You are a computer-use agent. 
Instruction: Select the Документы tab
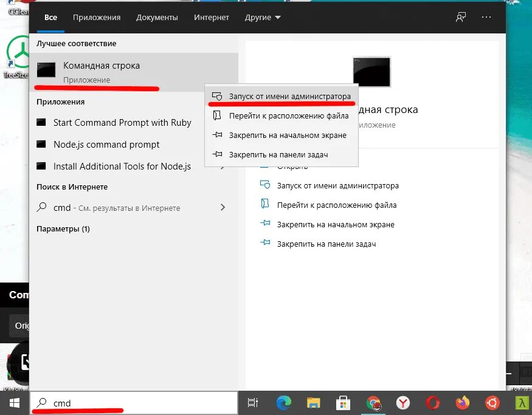pos(157,17)
